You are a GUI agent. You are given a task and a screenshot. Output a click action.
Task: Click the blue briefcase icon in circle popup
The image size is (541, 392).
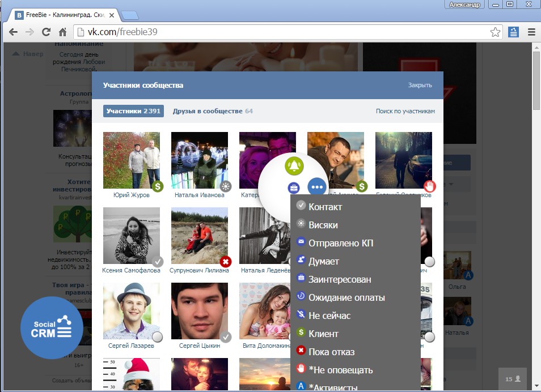tap(294, 188)
